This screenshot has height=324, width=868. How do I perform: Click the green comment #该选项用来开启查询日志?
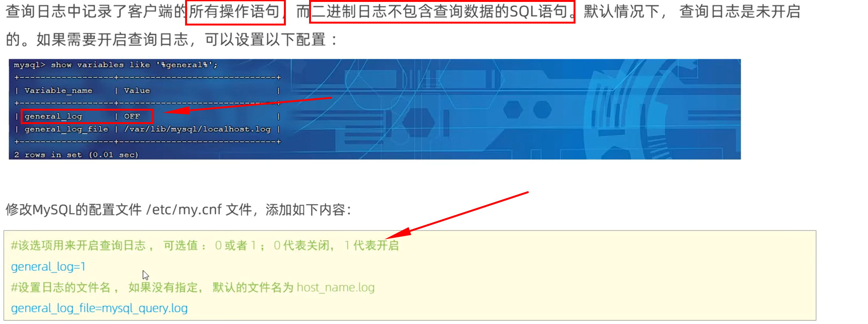pyautogui.click(x=78, y=246)
